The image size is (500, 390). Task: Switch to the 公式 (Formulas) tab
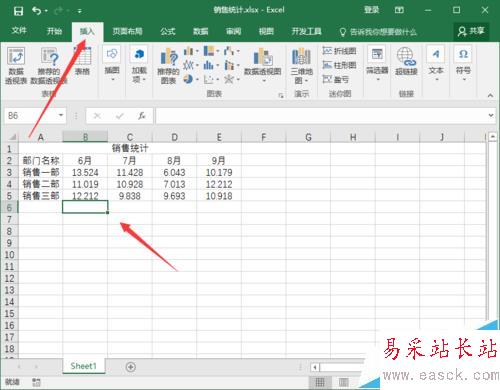168,31
